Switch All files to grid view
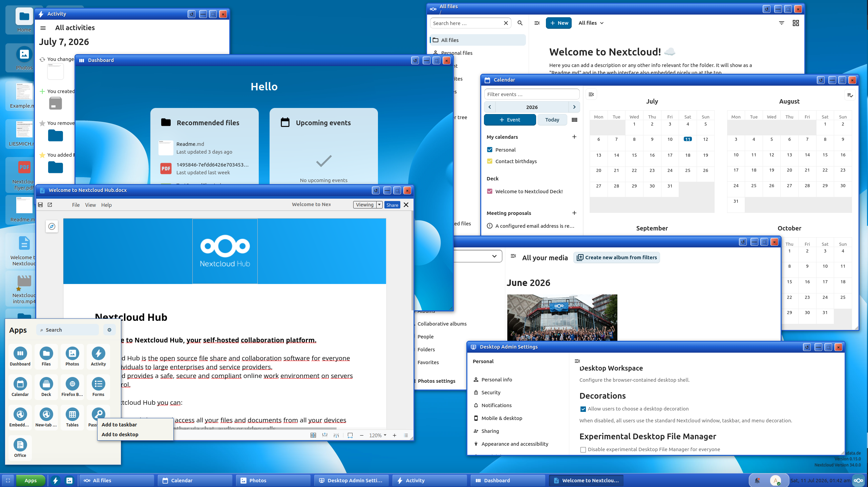Image resolution: width=868 pixels, height=487 pixels. point(796,23)
